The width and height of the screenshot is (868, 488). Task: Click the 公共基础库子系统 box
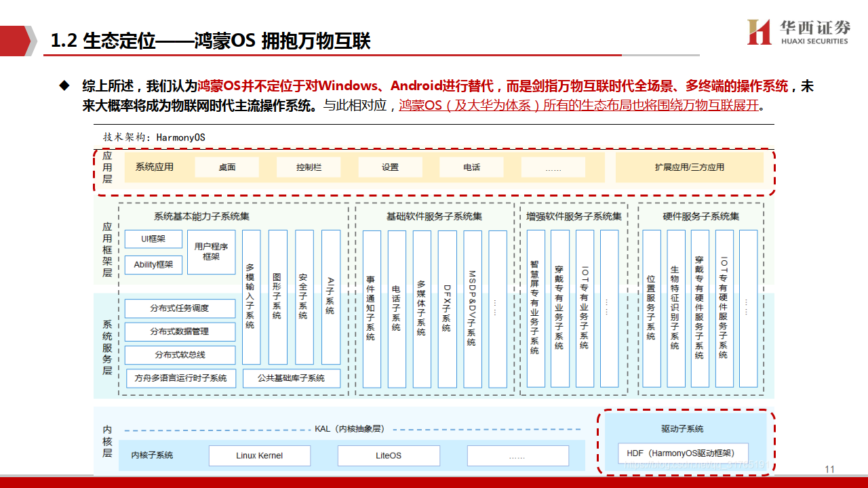292,378
